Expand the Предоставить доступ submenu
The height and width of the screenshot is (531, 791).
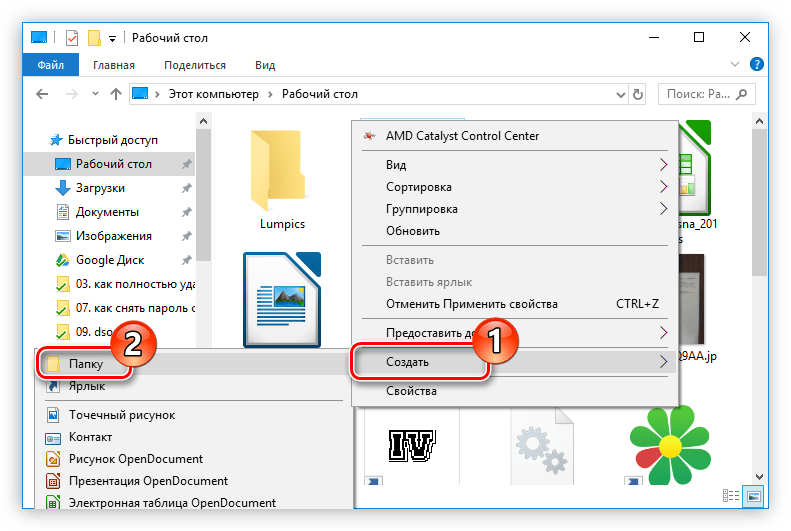(x=663, y=332)
